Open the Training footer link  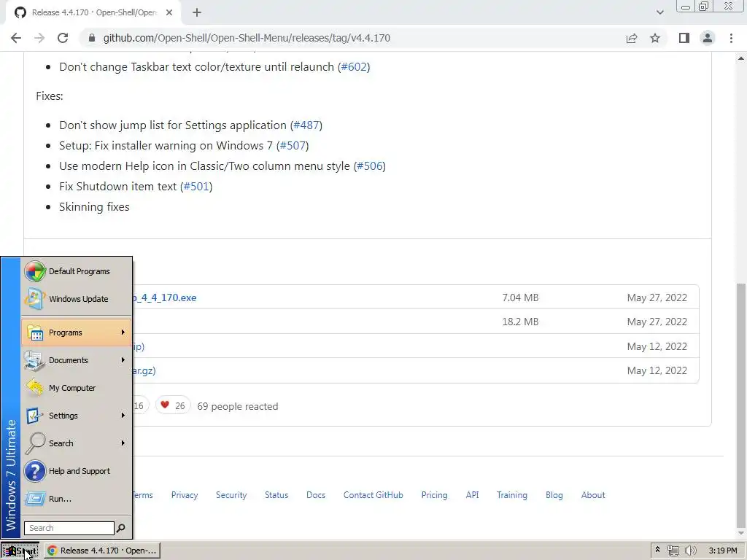click(x=511, y=495)
